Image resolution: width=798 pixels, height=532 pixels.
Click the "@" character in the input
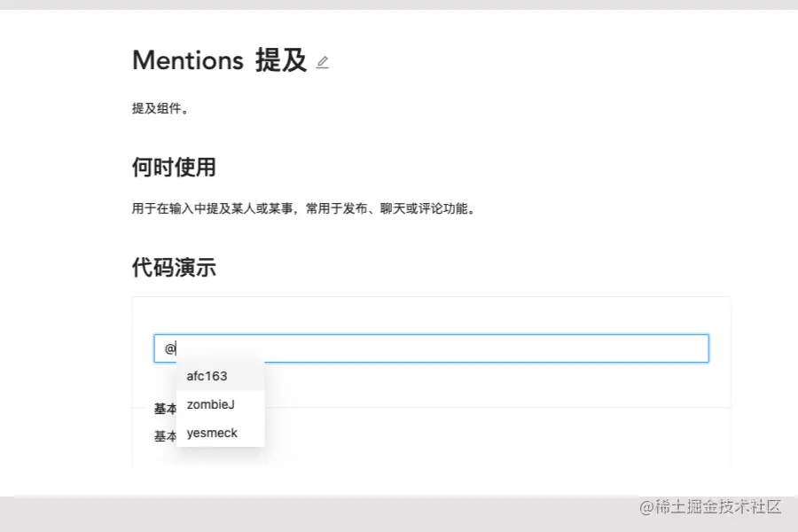tap(169, 348)
